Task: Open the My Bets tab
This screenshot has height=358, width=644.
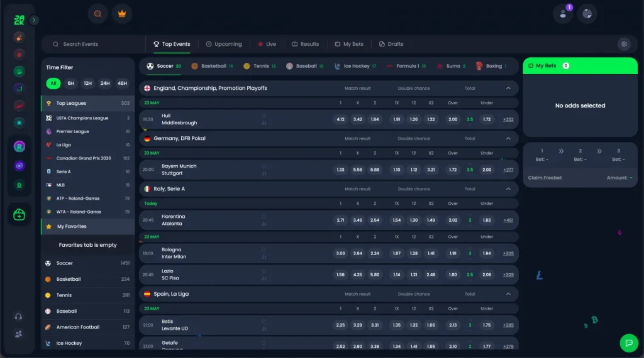Action: click(349, 45)
